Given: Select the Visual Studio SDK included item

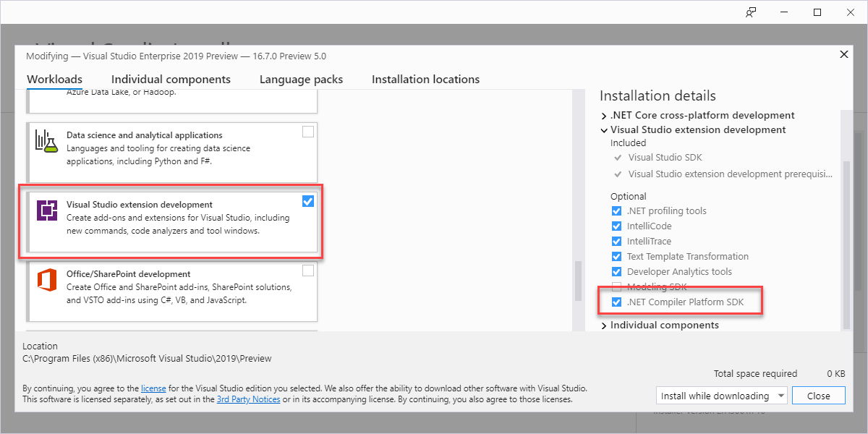Looking at the screenshot, I should click(665, 158).
